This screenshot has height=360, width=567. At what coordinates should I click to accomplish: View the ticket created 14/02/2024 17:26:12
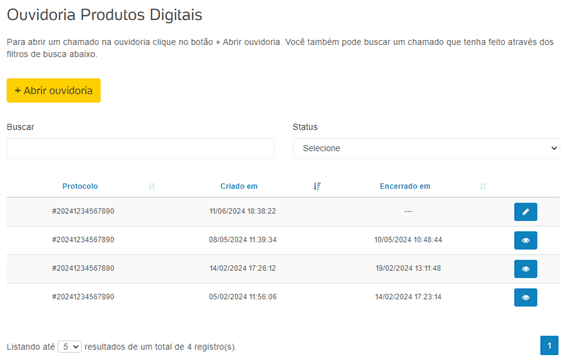click(525, 269)
